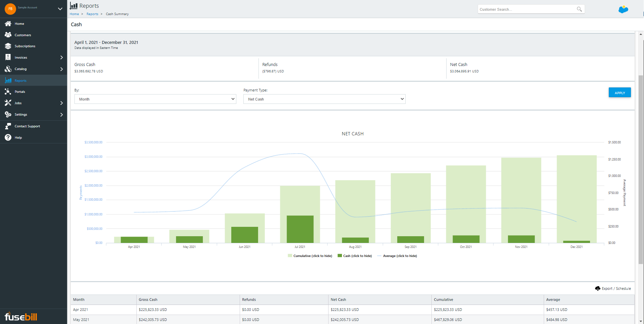
Task: Open the By Month dropdown
Action: (155, 99)
